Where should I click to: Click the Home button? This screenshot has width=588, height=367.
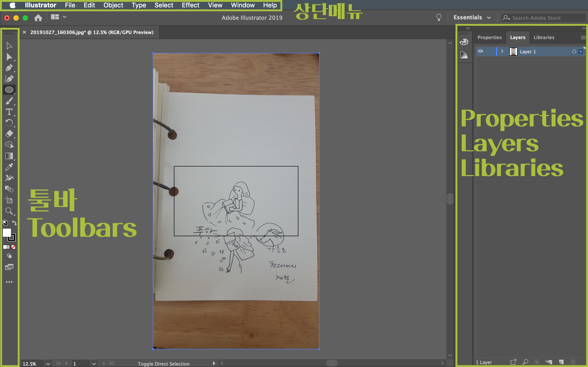pyautogui.click(x=38, y=17)
